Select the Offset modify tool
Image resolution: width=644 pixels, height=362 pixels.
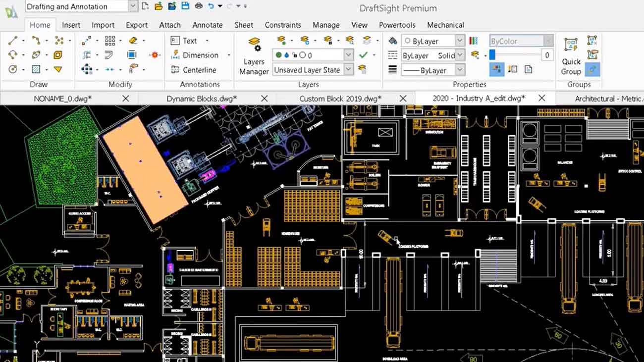click(x=109, y=55)
